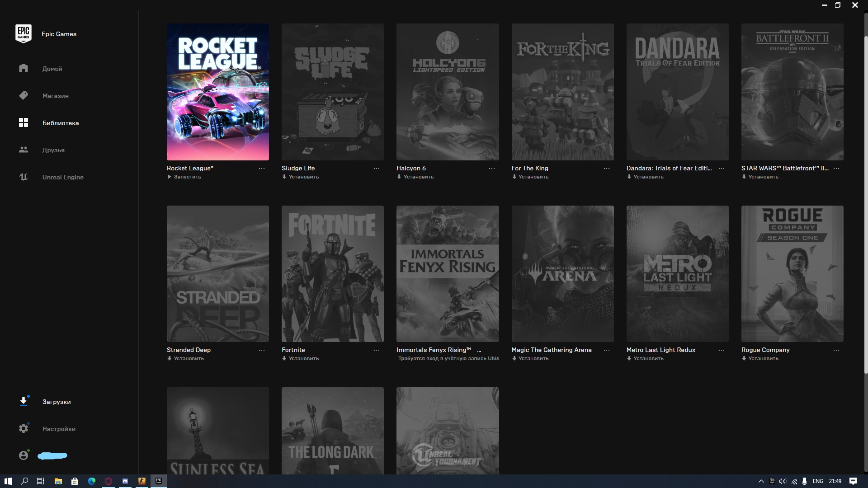Open Fortnite three-dot options menu
This screenshot has width=868, height=488.
coord(377,350)
